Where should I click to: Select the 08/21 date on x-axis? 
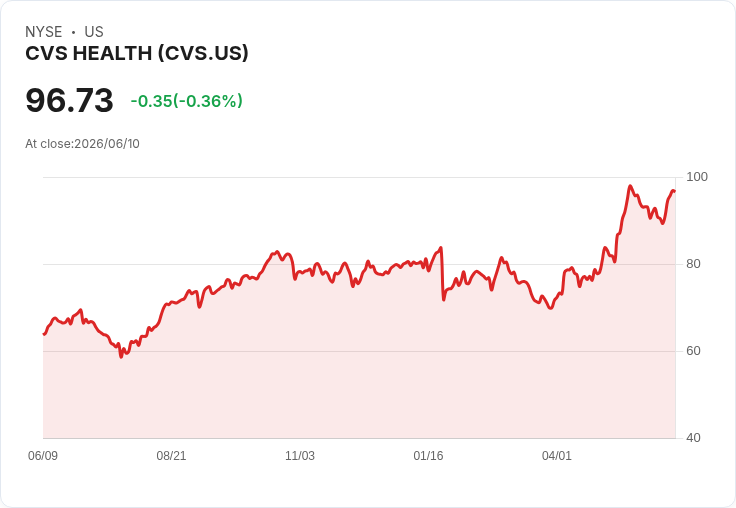[x=171, y=455]
